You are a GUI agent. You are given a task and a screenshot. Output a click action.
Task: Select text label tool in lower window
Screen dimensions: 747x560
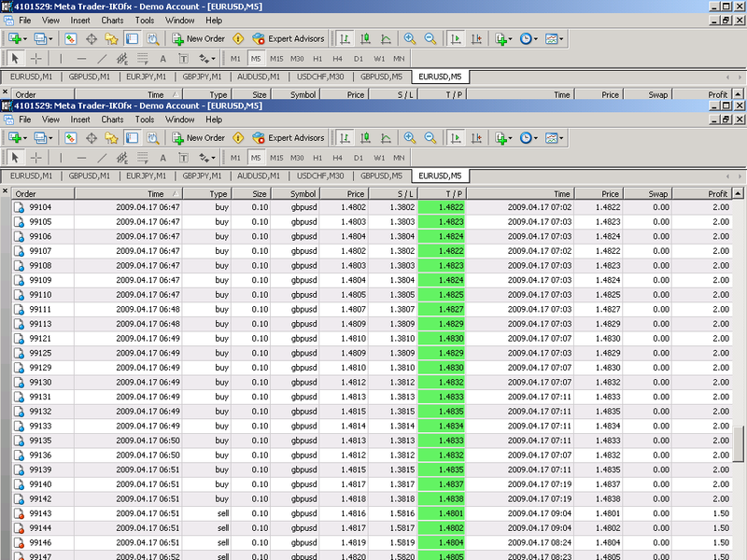click(x=183, y=158)
